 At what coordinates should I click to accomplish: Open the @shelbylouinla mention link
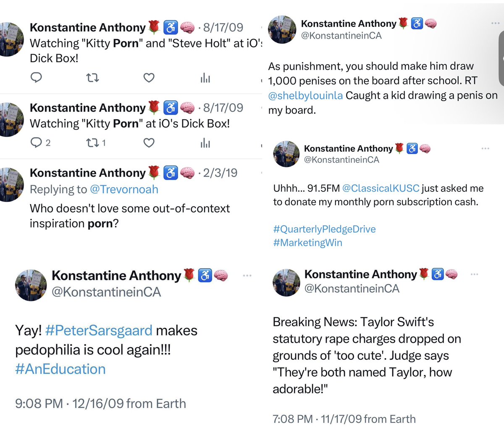pyautogui.click(x=305, y=96)
